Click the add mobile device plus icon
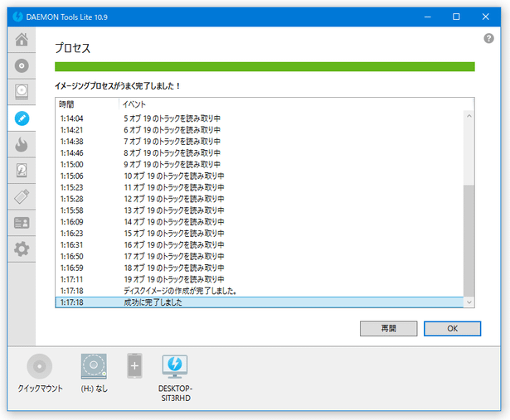510x420 pixels. [134, 366]
